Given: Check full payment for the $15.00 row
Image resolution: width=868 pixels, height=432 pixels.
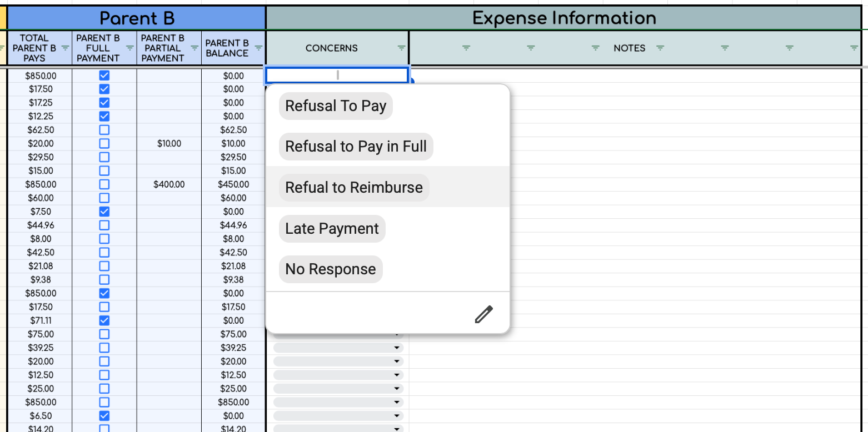Looking at the screenshot, I should click(104, 170).
